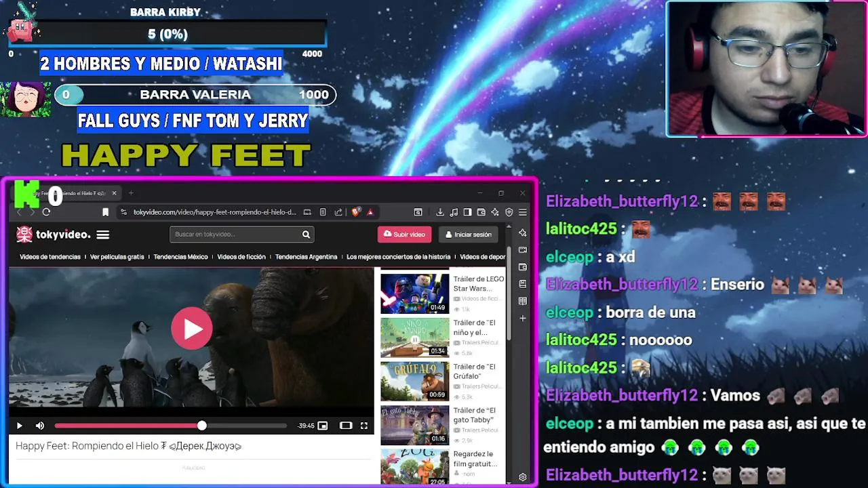Click the -39:45 remaining time display
This screenshot has width=868, height=488.
point(306,426)
